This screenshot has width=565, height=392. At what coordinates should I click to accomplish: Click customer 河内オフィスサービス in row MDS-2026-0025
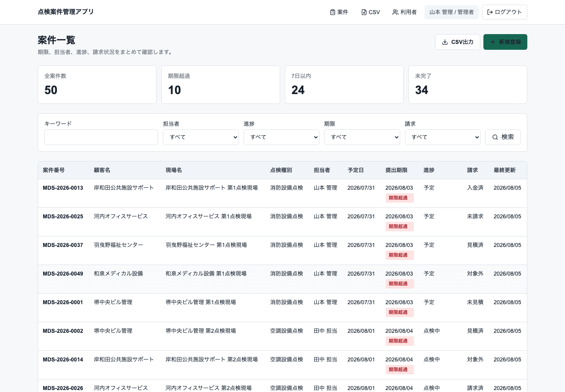(x=121, y=216)
